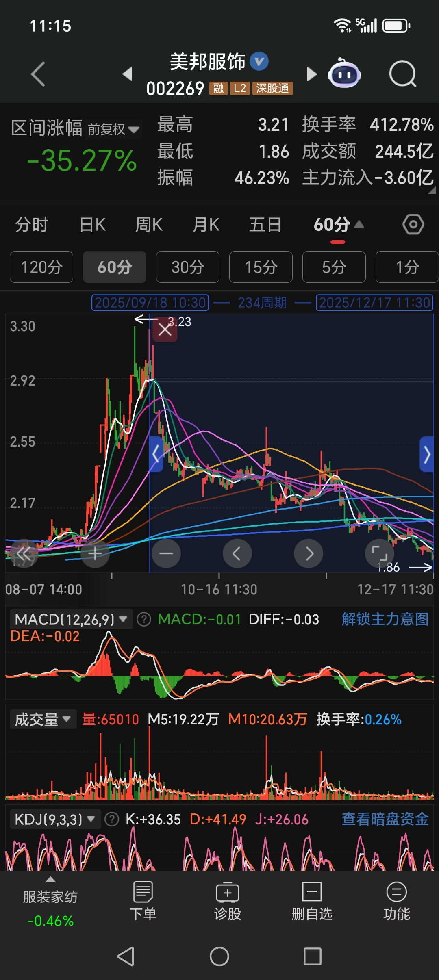
Task: Open 功能 functions menu
Action: [x=397, y=900]
